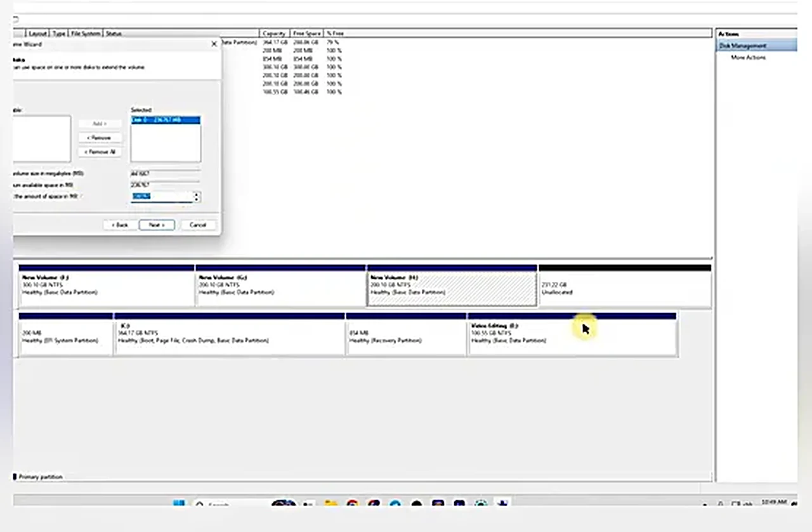Open File Explorer from the taskbar
812x532 pixels.
pyautogui.click(x=330, y=504)
